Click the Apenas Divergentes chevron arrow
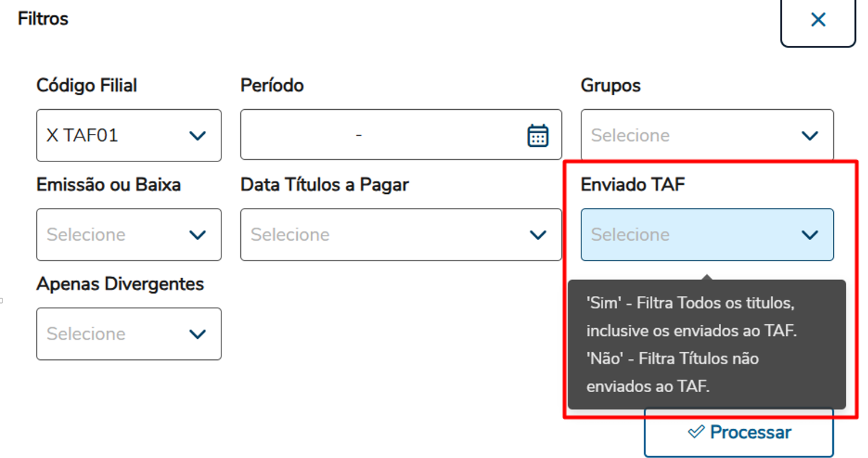This screenshot has height=458, width=868. (197, 334)
